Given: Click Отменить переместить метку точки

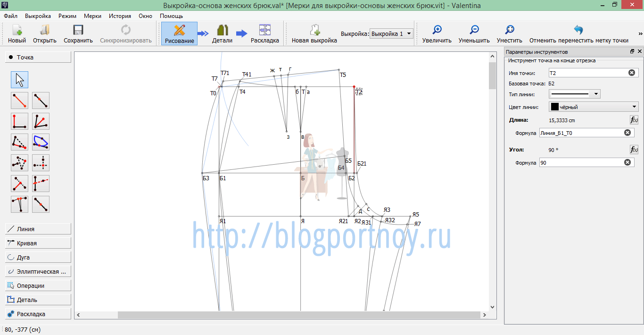Looking at the screenshot, I should click(x=578, y=34).
